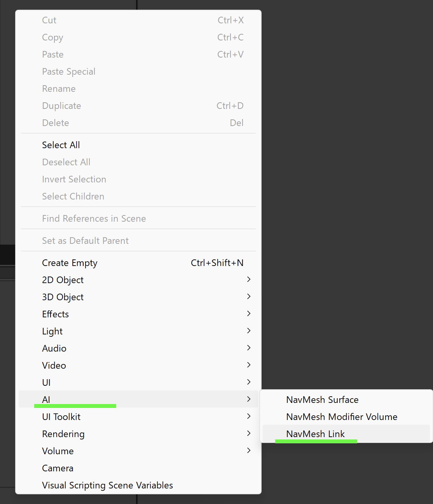
Task: Click the Rendering menu entry
Action: click(63, 434)
